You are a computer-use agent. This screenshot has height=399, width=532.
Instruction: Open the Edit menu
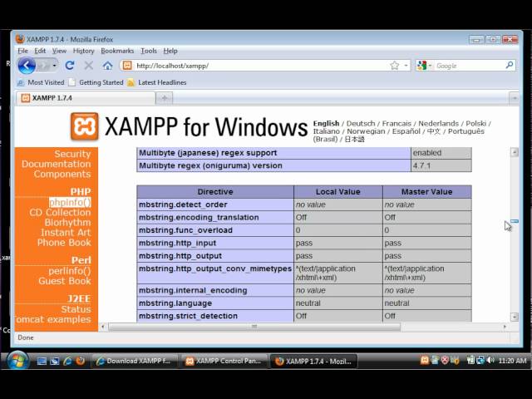tap(40, 51)
